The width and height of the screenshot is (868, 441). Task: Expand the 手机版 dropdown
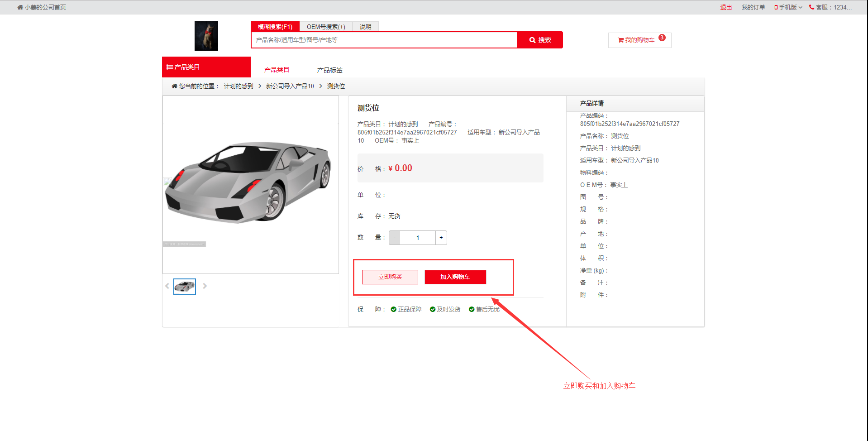[788, 7]
